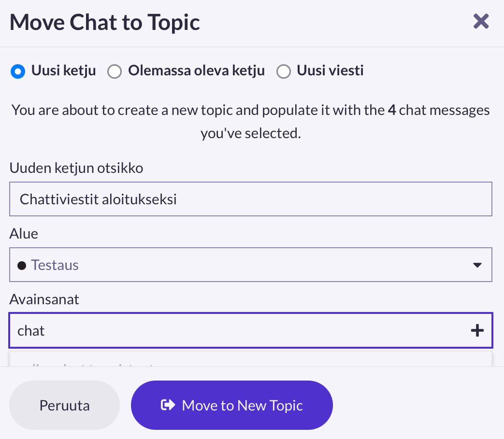Choose the Uusi viesti radio option
Viewport: 504px width, 439px height.
(283, 71)
